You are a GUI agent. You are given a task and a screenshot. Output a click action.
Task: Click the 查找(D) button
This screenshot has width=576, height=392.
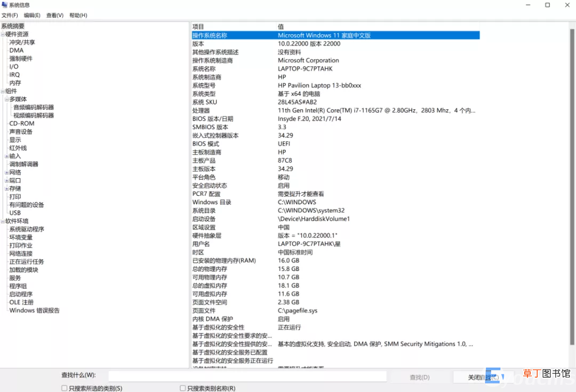pyautogui.click(x=420, y=377)
